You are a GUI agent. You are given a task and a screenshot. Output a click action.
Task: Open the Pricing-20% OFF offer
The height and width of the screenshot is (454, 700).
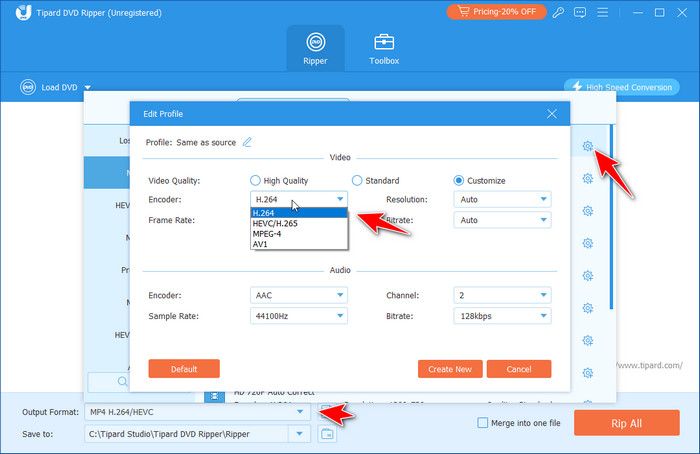click(496, 12)
